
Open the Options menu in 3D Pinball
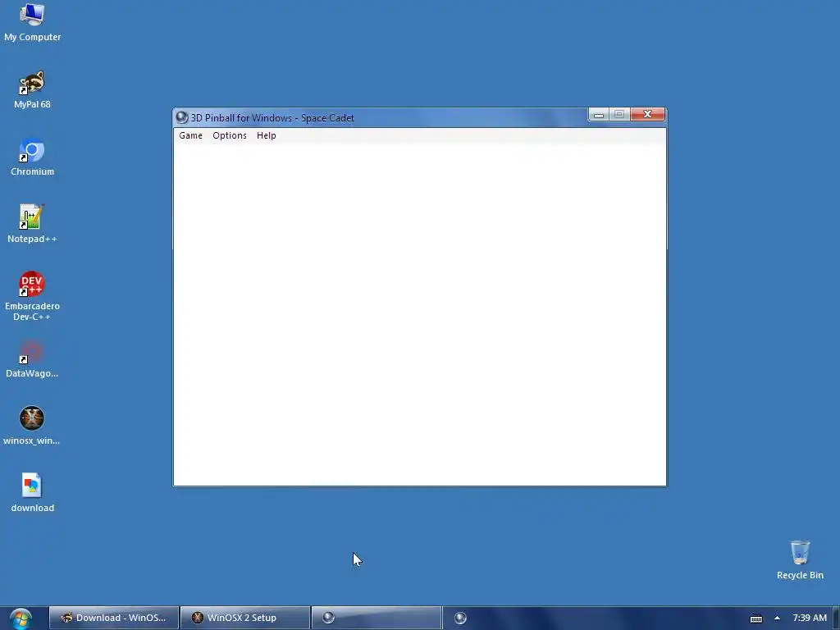pos(230,135)
